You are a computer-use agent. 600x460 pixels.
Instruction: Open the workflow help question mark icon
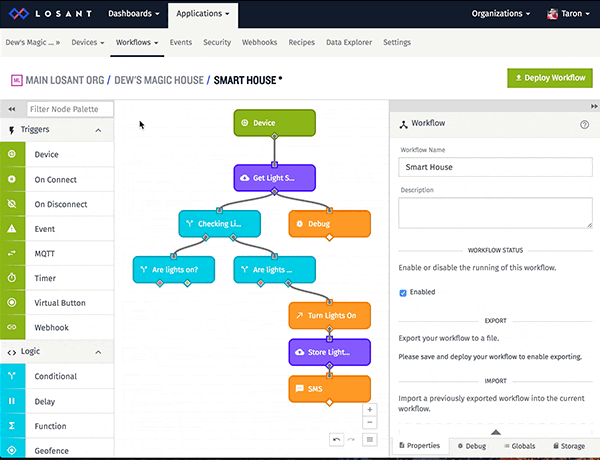584,124
